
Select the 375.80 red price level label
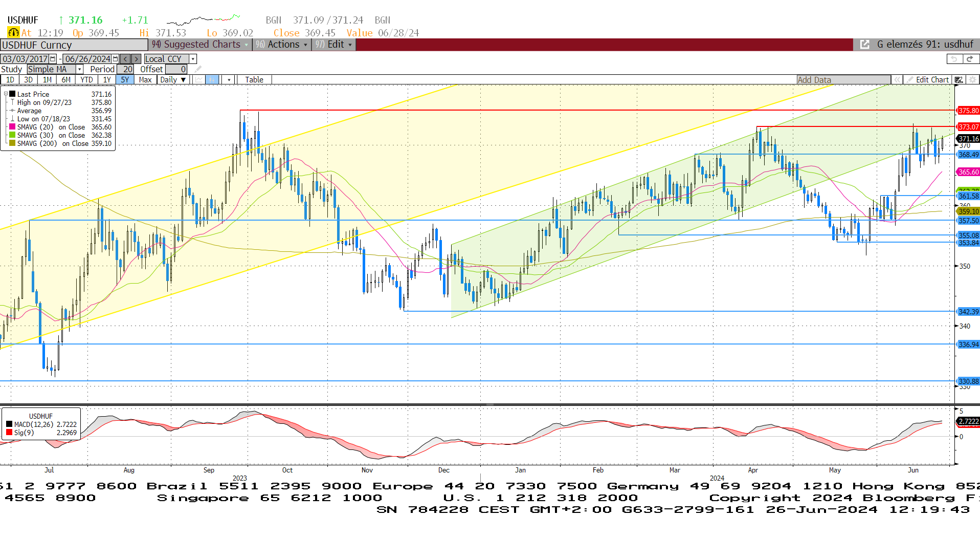[x=968, y=111]
